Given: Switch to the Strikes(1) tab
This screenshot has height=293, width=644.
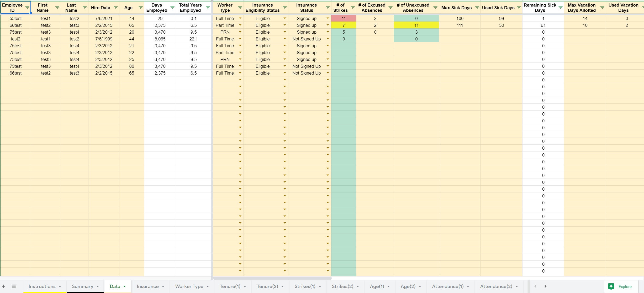Looking at the screenshot, I should 305,286.
